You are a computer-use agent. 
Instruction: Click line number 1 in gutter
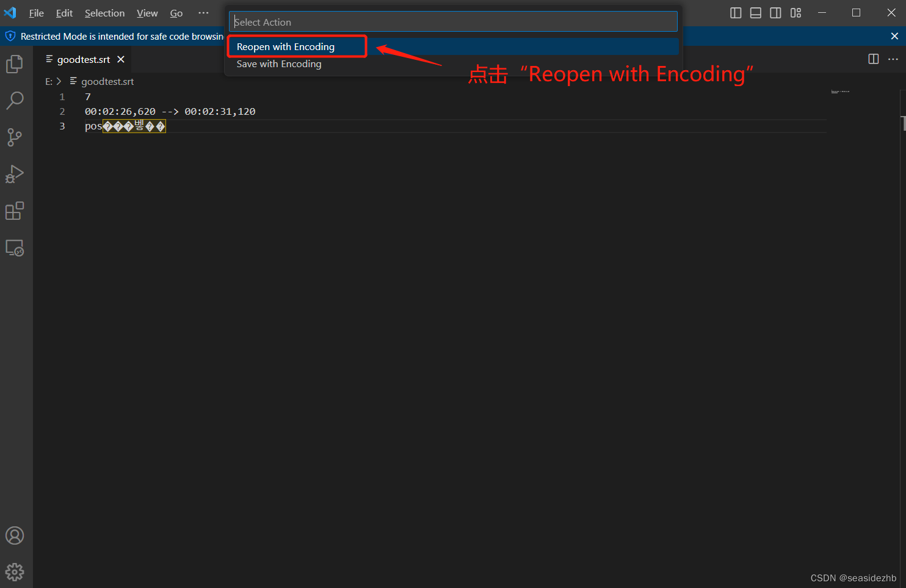click(x=62, y=96)
